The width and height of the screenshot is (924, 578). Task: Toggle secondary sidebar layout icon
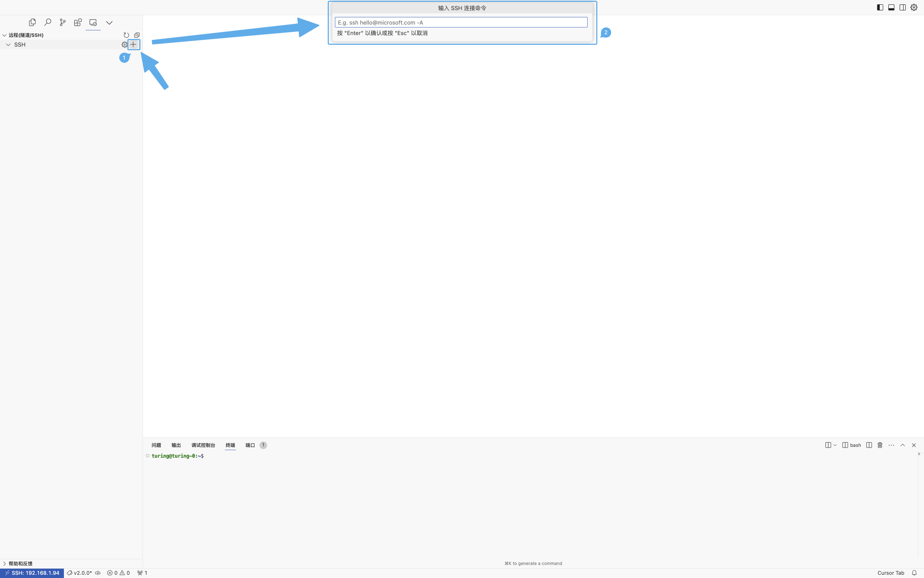pos(903,7)
